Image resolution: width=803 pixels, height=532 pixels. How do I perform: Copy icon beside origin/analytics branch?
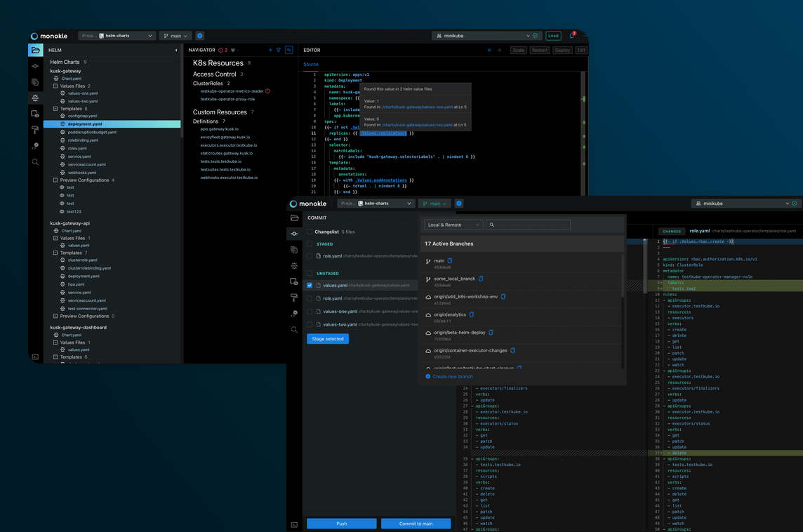[x=472, y=314]
